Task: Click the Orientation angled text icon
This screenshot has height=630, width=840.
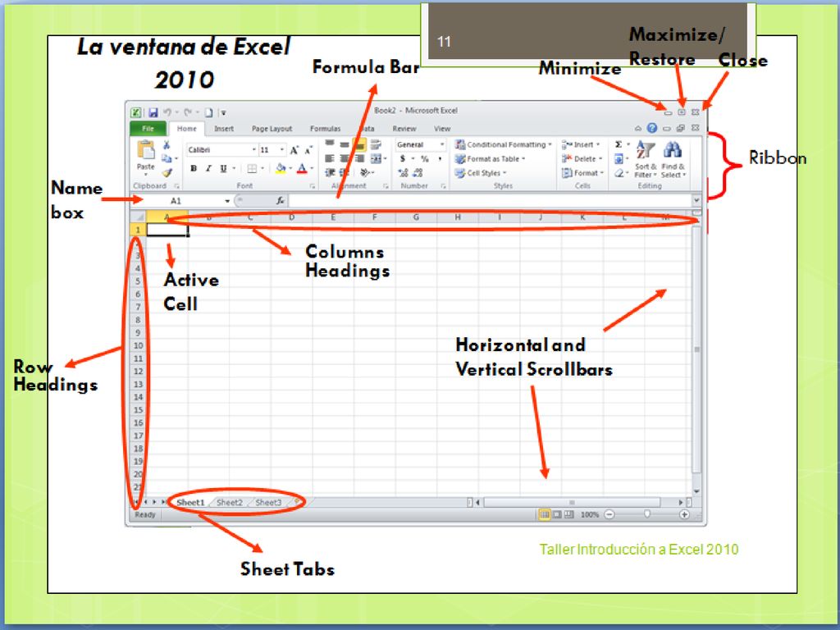Action: tap(365, 172)
